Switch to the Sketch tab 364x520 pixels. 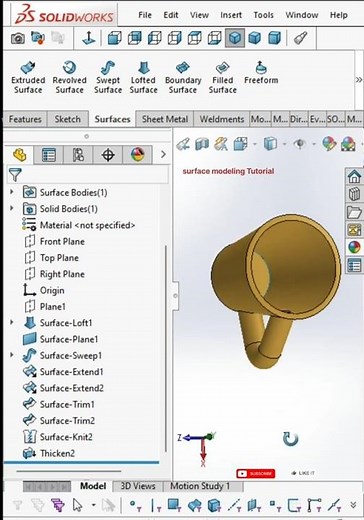67,119
